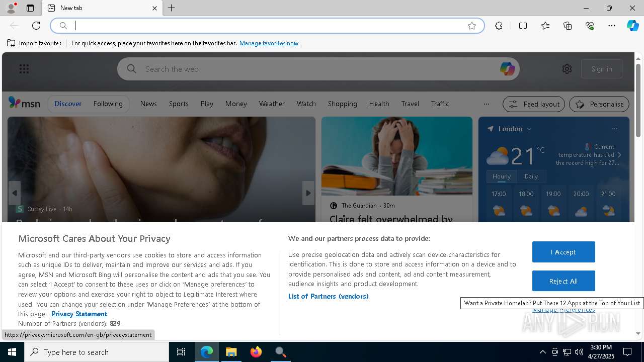The width and height of the screenshot is (644, 362).
Task: Open Firefox from taskbar
Action: click(x=256, y=352)
